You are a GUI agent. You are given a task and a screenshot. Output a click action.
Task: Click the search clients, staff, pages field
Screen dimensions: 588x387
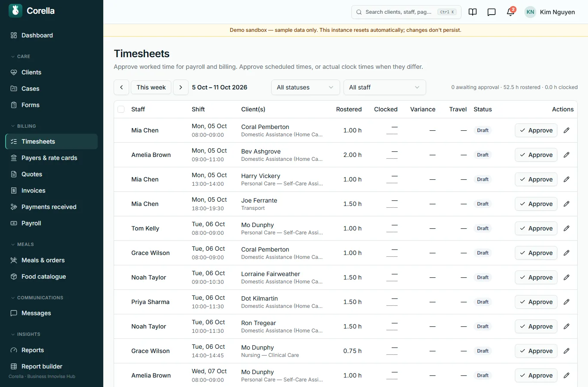click(x=406, y=12)
